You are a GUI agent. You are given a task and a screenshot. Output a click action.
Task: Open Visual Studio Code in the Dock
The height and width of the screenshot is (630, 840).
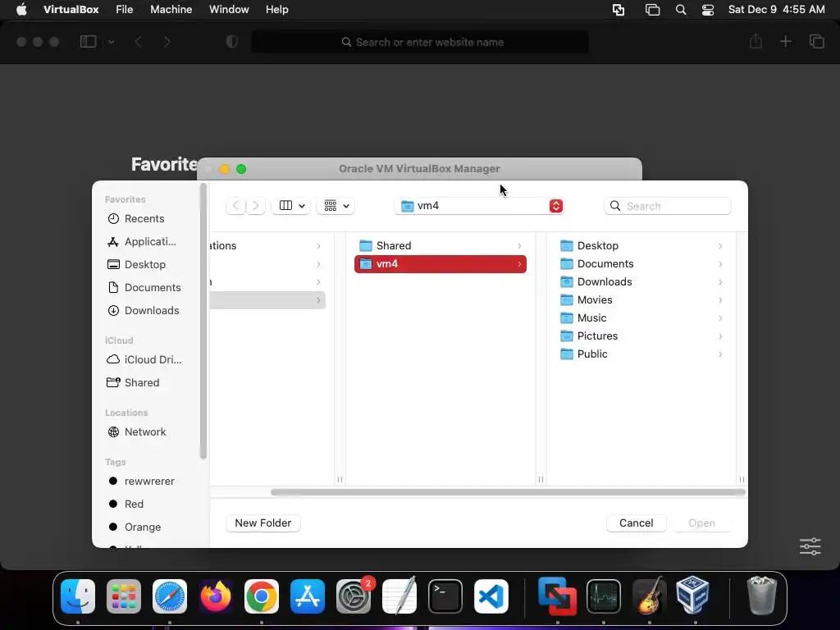[491, 596]
